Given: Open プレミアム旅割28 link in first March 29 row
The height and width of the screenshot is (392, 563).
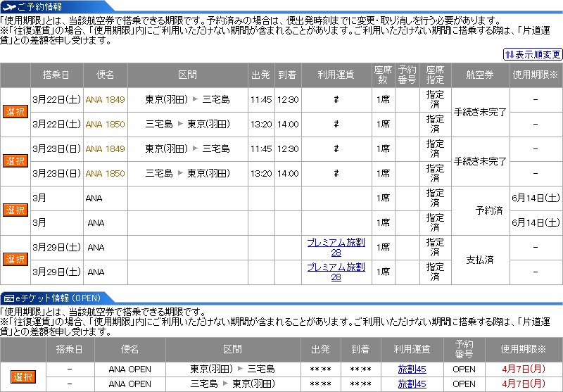Looking at the screenshot, I should coord(336,247).
